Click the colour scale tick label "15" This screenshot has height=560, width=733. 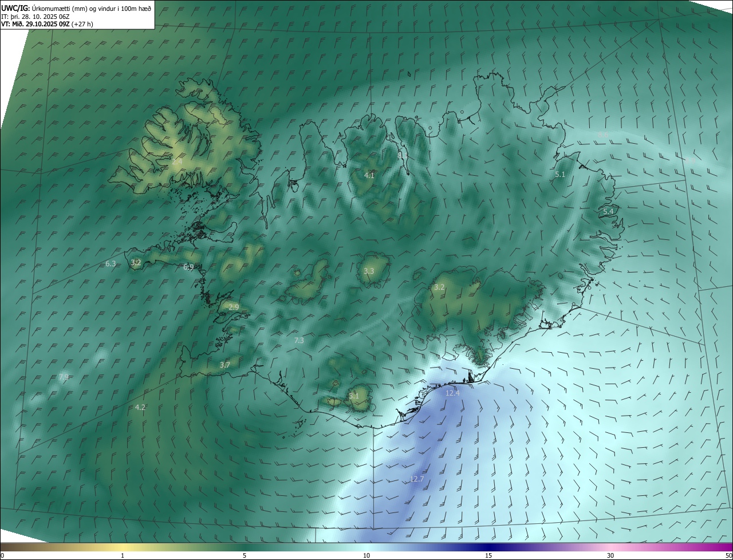pyautogui.click(x=488, y=555)
